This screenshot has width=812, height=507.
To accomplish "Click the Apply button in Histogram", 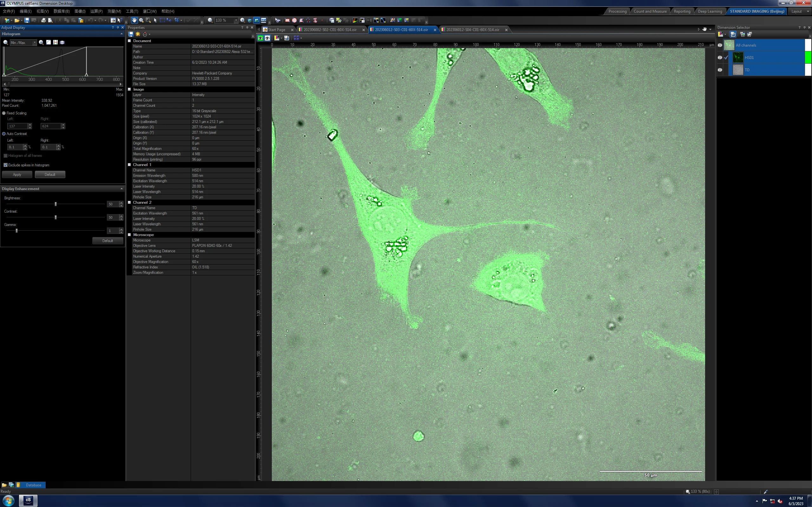I will coord(17,174).
